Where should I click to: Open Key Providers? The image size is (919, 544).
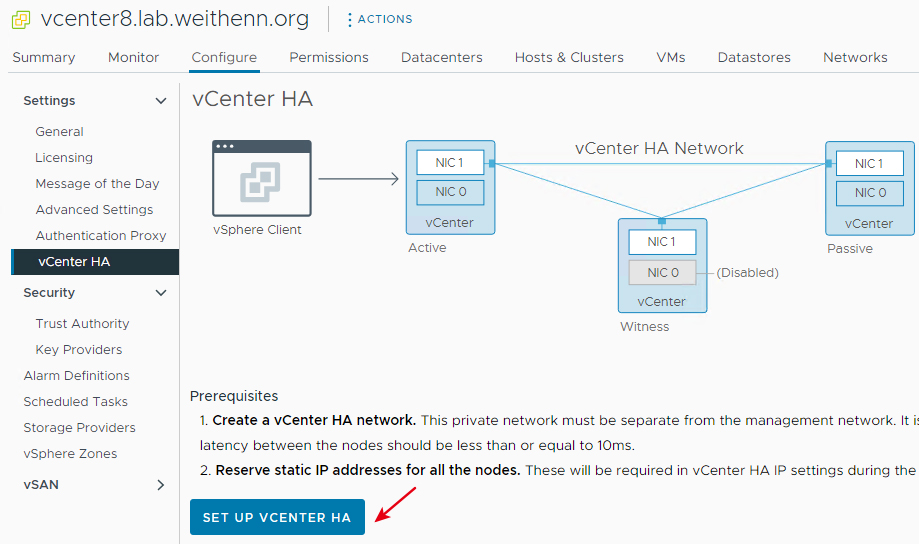pos(79,349)
